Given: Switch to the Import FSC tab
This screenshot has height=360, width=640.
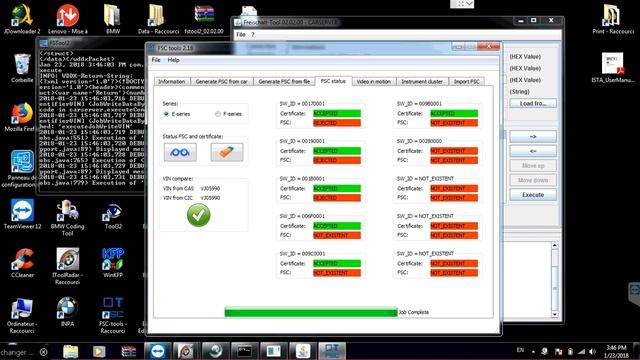Looking at the screenshot, I should pos(467,81).
